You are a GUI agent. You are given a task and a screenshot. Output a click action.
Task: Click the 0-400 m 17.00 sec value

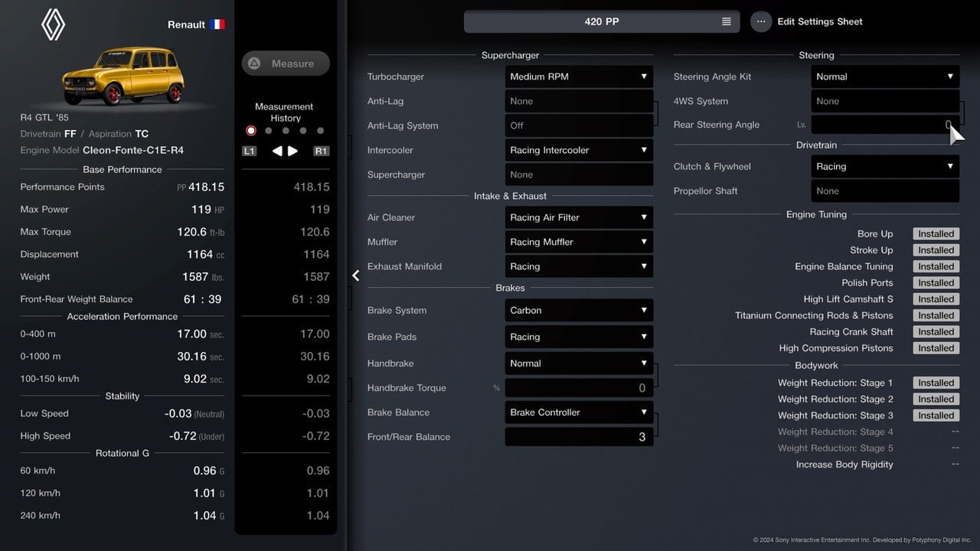pos(201,334)
